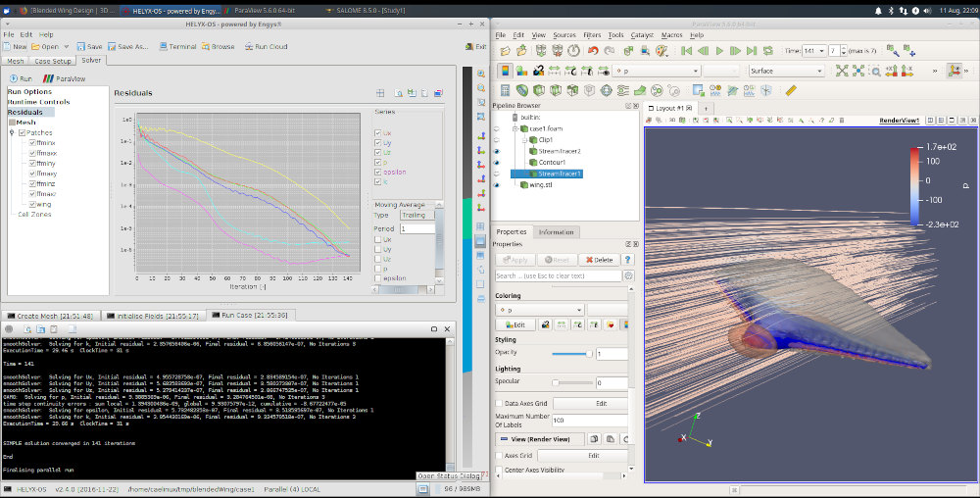The width and height of the screenshot is (980, 498).
Task: Open the Moving Average Type dropdown
Action: tap(416, 215)
